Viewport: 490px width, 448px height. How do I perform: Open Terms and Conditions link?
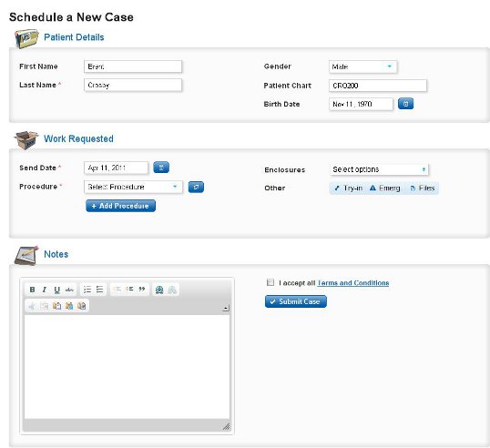pyautogui.click(x=353, y=283)
